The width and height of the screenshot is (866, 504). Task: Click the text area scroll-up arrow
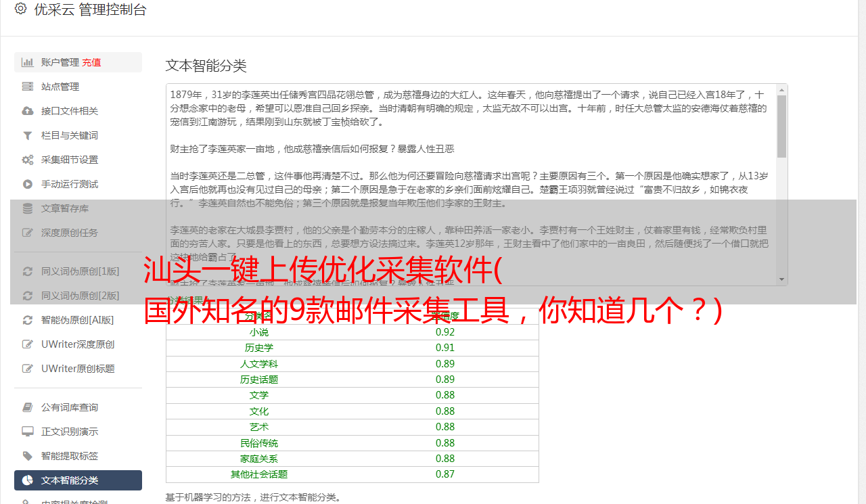pos(781,89)
